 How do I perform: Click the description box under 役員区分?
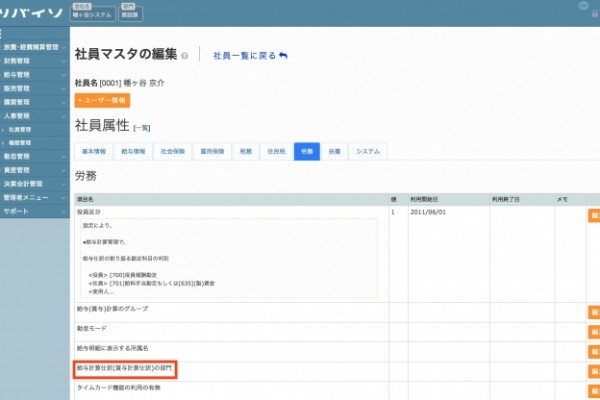click(229, 258)
